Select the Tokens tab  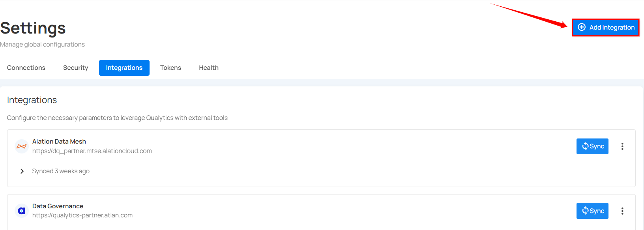(x=170, y=67)
